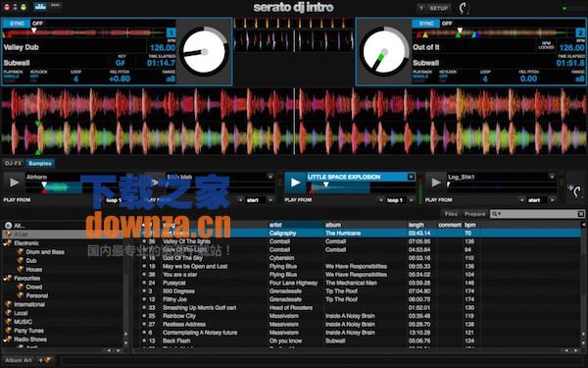This screenshot has height=368, width=588.
Task: Open the House crate
Action: 33,269
